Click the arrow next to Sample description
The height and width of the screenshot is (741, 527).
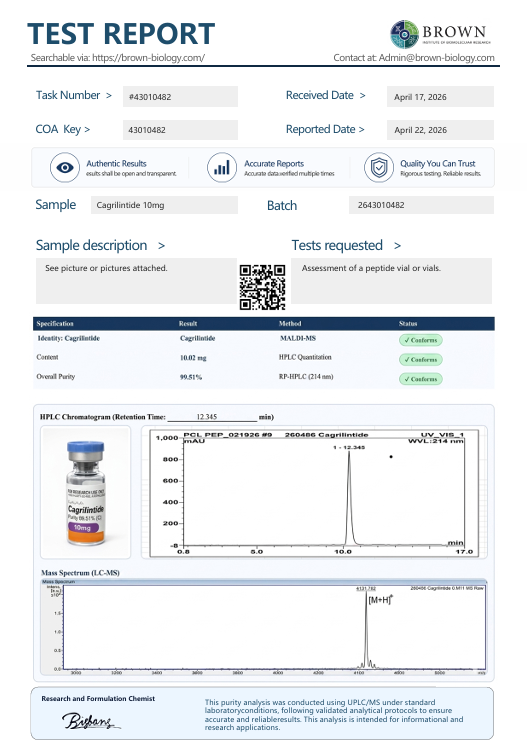tap(161, 246)
